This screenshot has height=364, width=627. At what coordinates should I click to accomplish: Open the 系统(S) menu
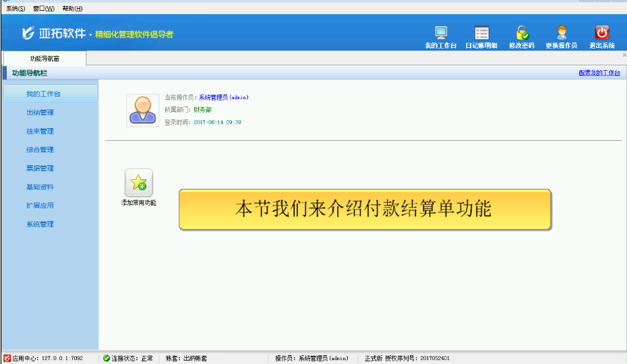[x=16, y=9]
